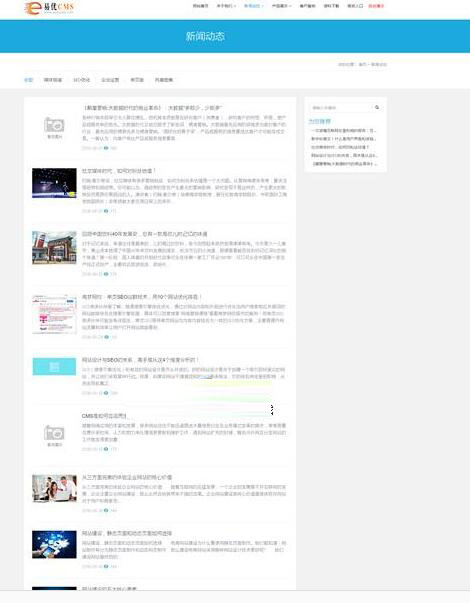Screen dimensions: 470x603
Task: Open 网站首页 in top navigation
Action: [200, 6]
